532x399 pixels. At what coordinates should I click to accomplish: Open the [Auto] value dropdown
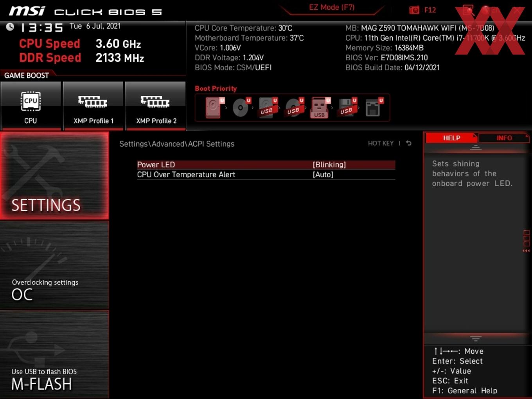tap(323, 174)
